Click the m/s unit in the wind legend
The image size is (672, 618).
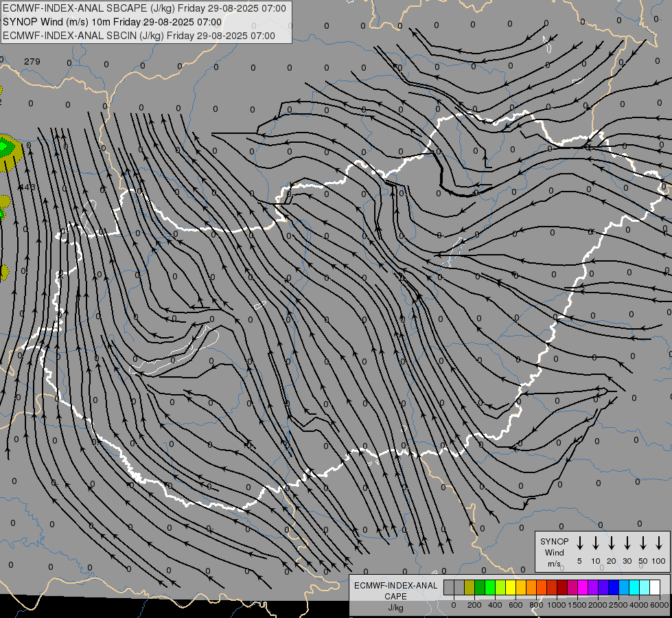click(x=554, y=564)
